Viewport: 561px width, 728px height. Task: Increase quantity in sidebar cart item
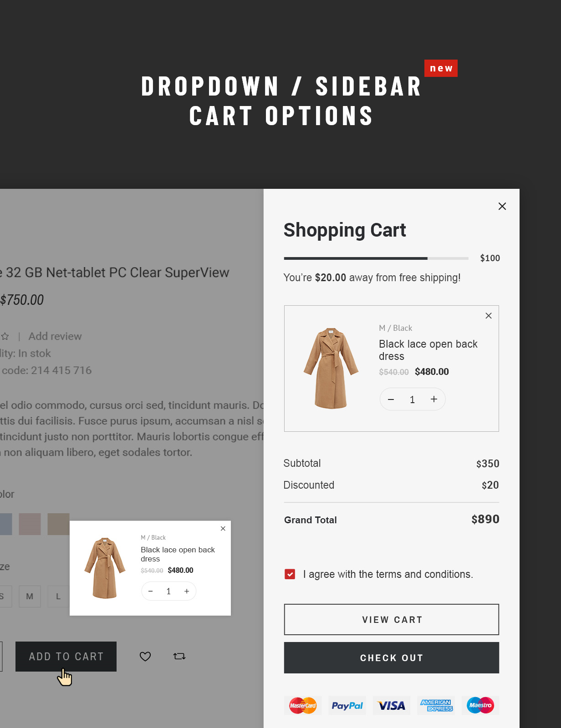click(x=433, y=399)
